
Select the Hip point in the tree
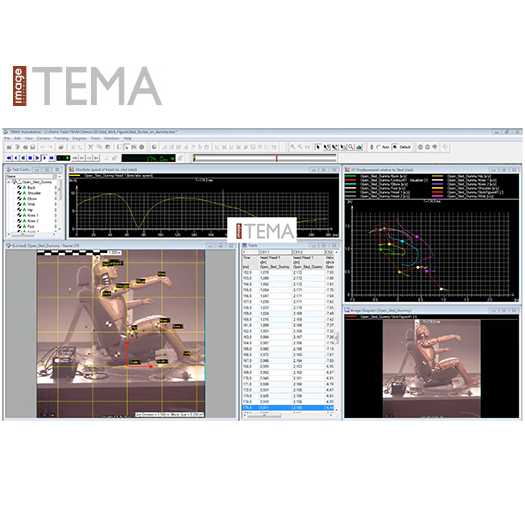pos(30,210)
